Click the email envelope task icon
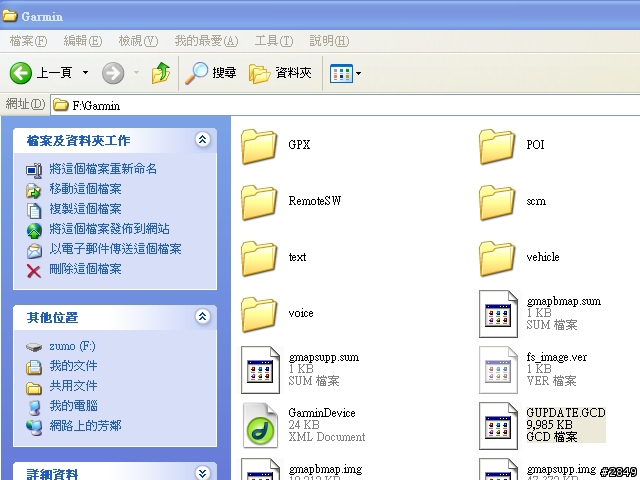The image size is (640, 480). coord(34,251)
